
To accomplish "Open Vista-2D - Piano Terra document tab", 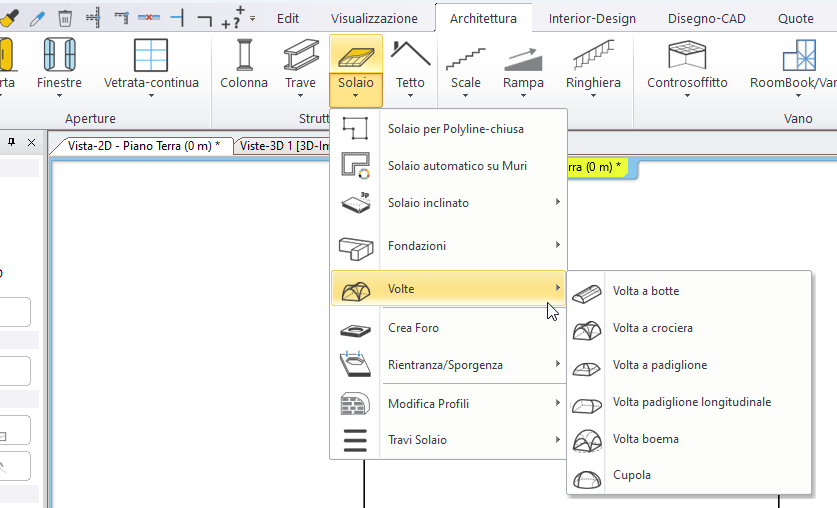I will 143,146.
